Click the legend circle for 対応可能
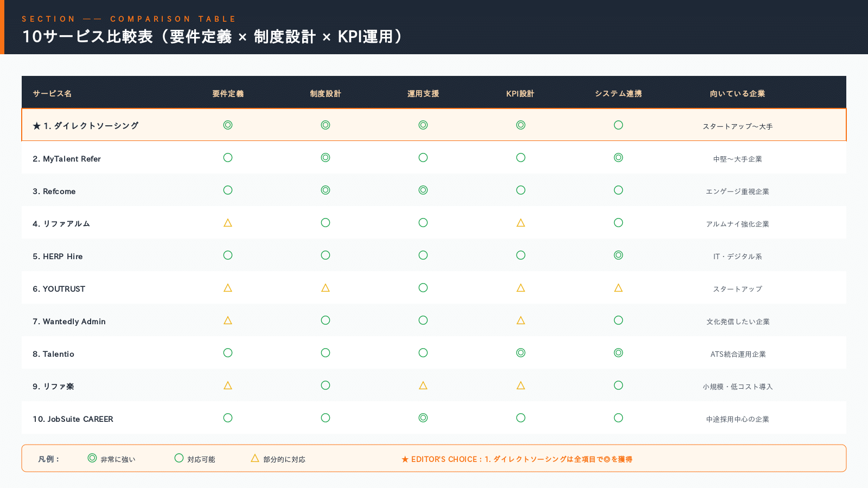 179,458
